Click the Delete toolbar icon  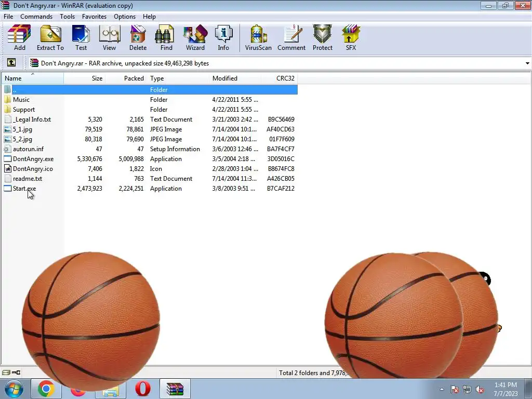pos(138,37)
